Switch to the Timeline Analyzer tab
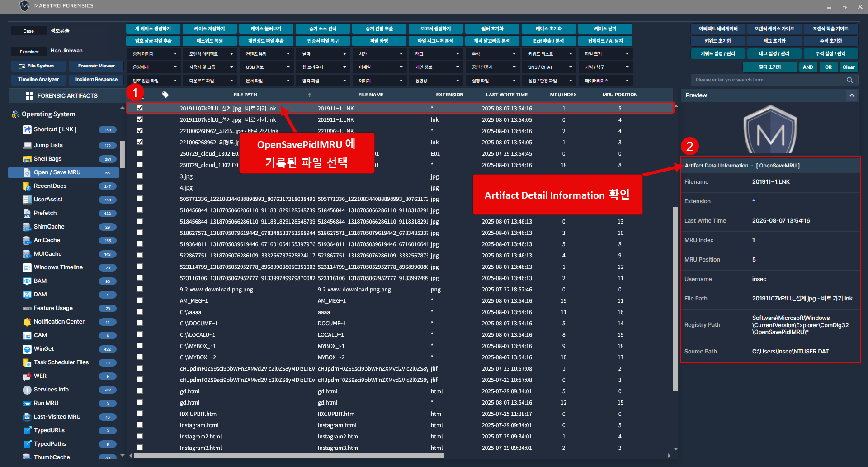 coord(38,80)
